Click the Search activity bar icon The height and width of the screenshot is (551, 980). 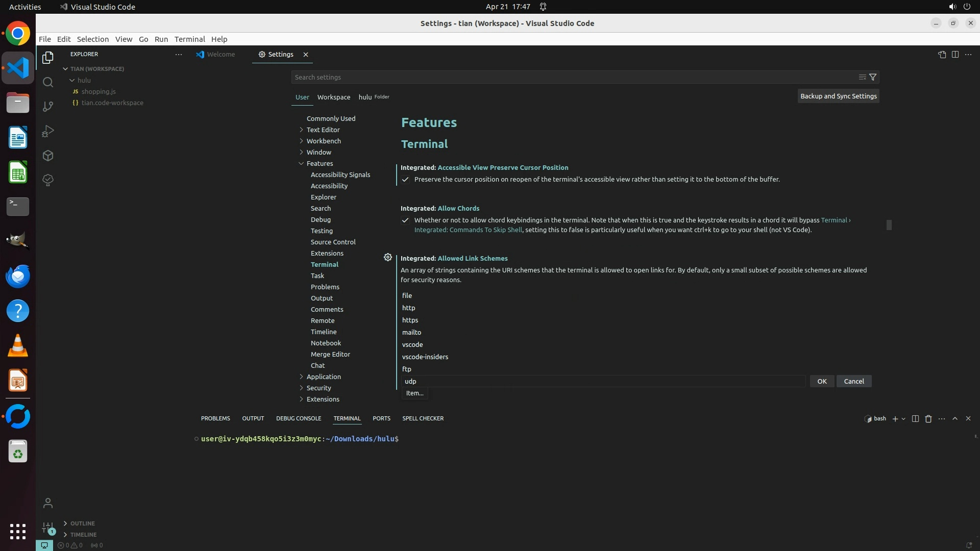pyautogui.click(x=48, y=82)
